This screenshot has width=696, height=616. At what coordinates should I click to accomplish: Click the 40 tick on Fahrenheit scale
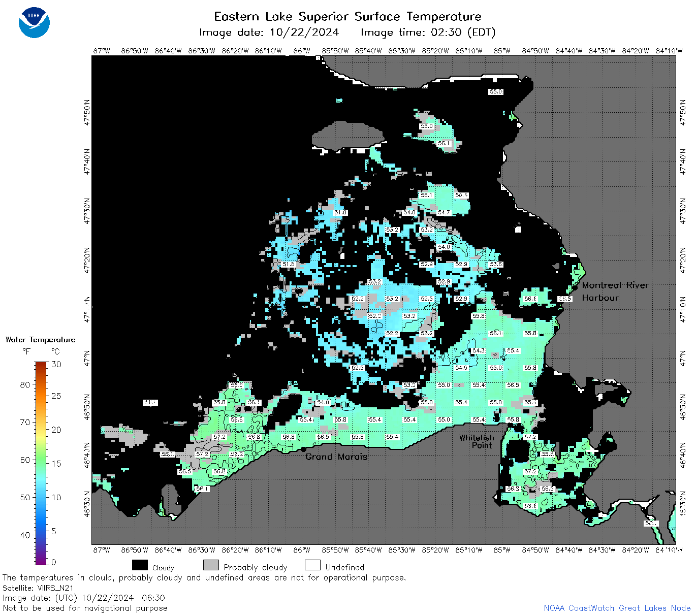(25, 535)
